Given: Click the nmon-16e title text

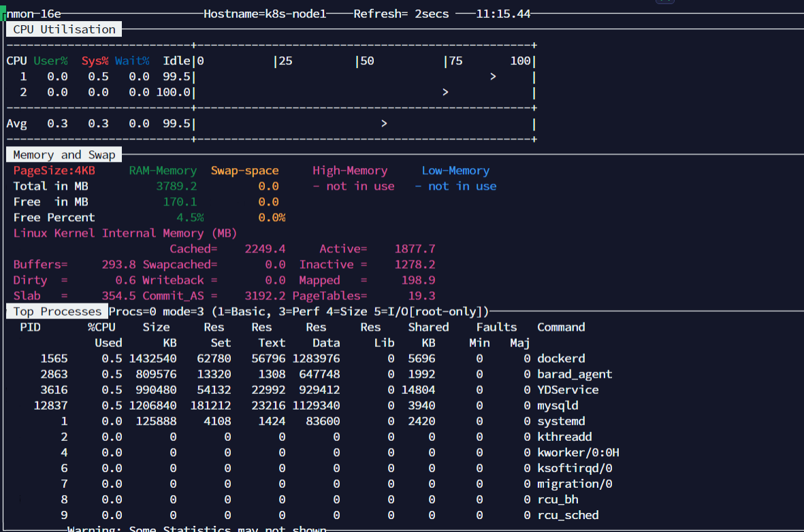Looking at the screenshot, I should click(x=33, y=14).
